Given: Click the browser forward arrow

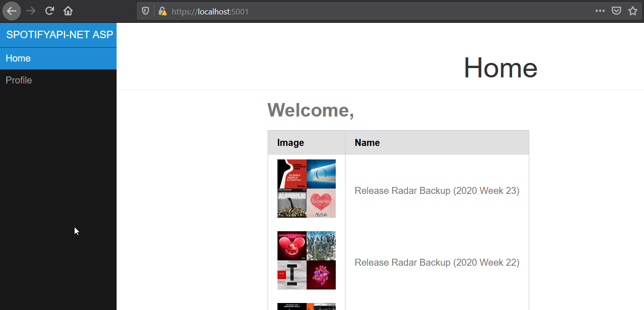Looking at the screenshot, I should 31,11.
